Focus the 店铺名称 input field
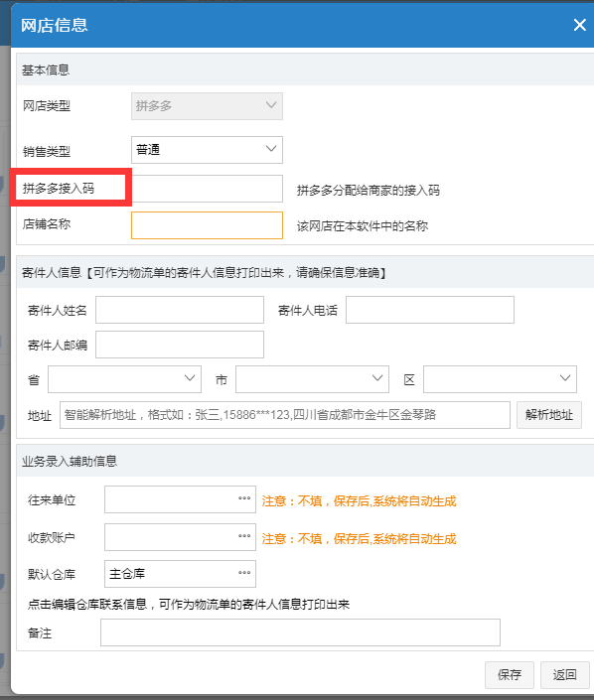Screen dimensions: 594x700 pyautogui.click(x=207, y=225)
